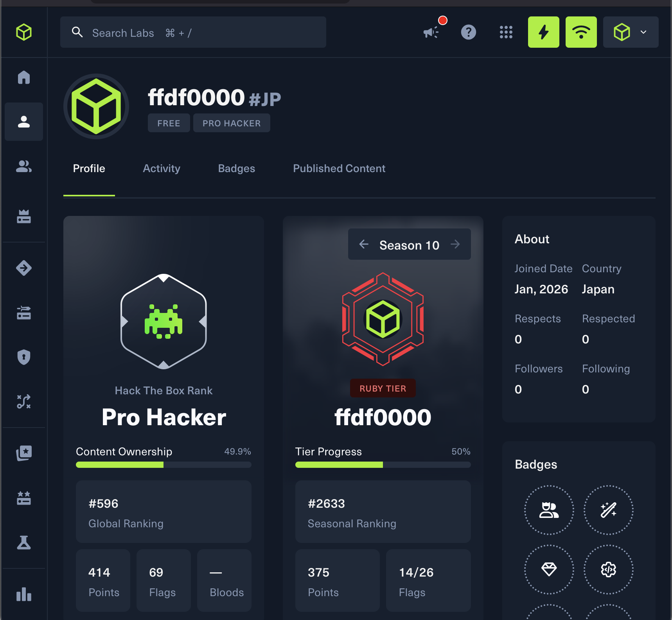
Task: Click the Tier Progress bar
Action: [383, 465]
